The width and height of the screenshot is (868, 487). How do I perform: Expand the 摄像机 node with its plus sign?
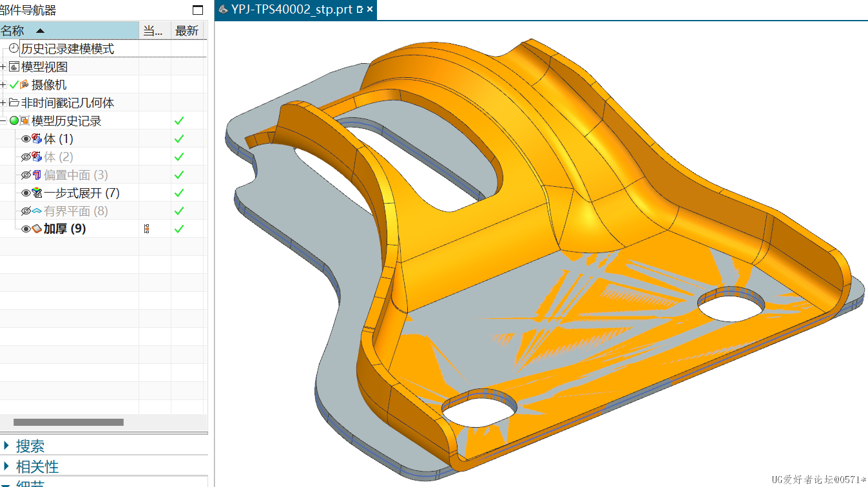pyautogui.click(x=3, y=84)
